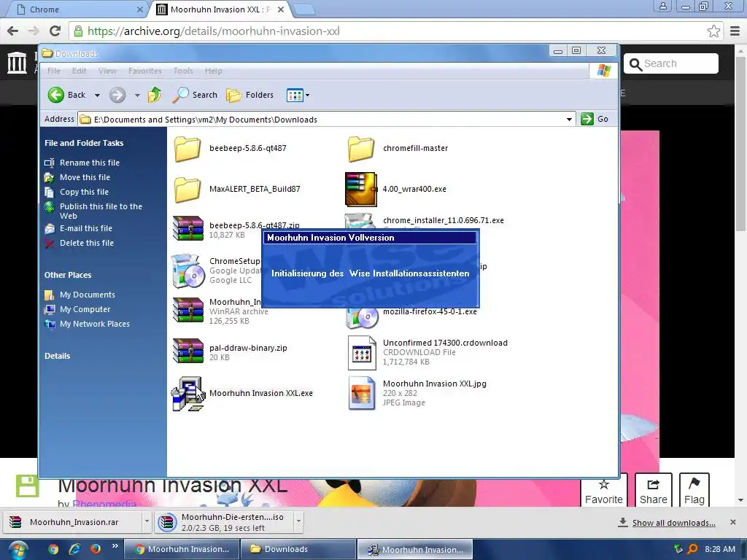
Task: Go up one folder level icon
Action: tap(155, 95)
